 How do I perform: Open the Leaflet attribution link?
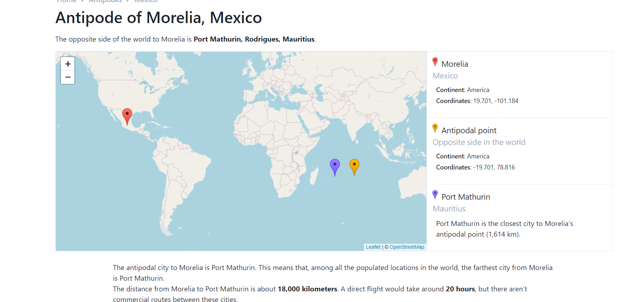coord(373,247)
